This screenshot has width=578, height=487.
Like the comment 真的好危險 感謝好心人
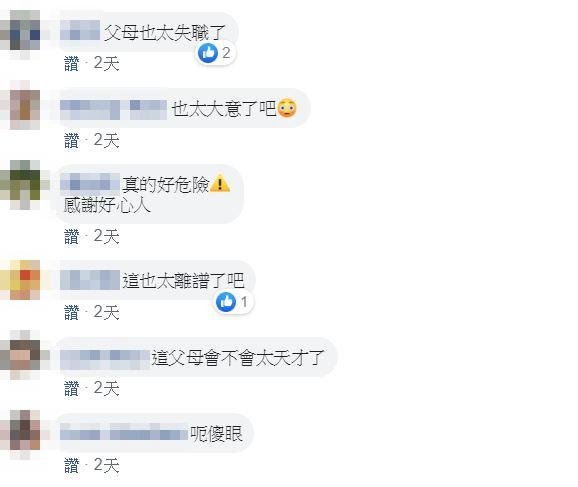72,236
